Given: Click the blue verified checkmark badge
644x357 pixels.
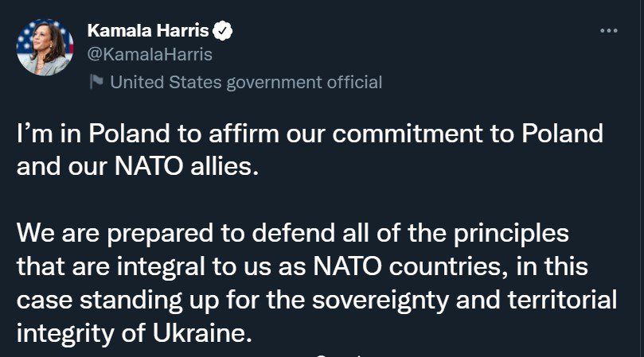Looking at the screenshot, I should [222, 31].
